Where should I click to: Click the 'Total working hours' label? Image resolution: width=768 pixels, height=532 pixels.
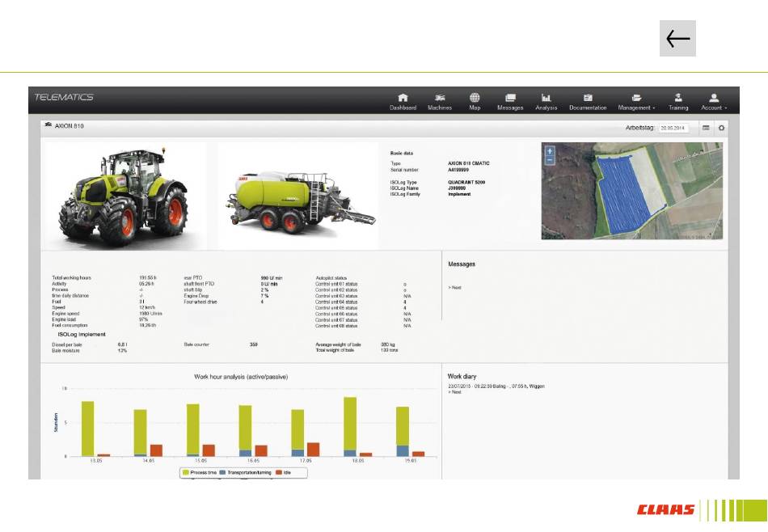71,278
